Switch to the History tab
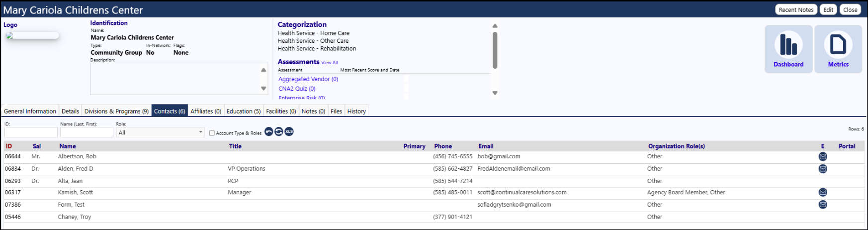Image resolution: width=868 pixels, height=230 pixels. click(356, 111)
